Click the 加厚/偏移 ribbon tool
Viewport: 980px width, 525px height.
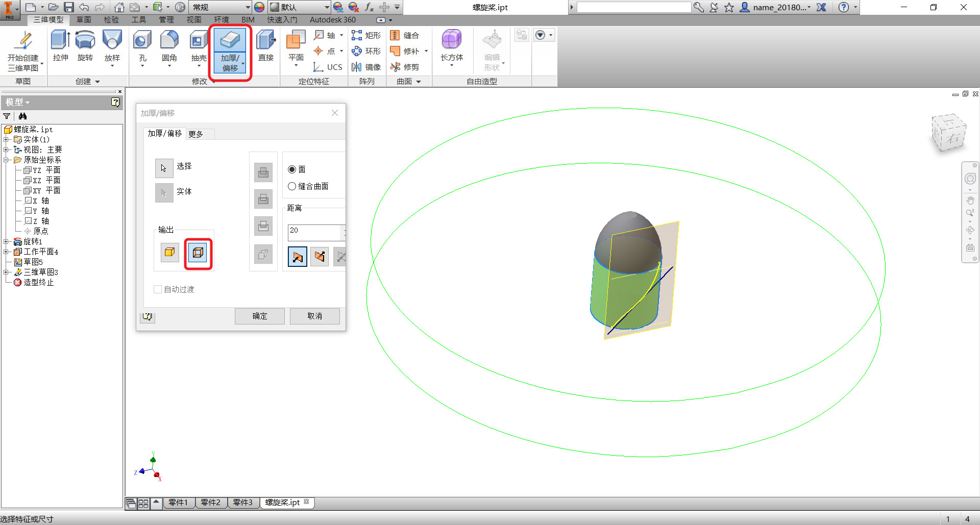pyautogui.click(x=230, y=50)
